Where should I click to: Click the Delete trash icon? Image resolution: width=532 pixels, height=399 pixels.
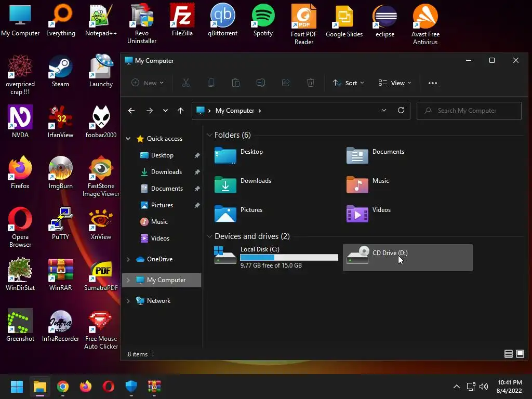(311, 83)
